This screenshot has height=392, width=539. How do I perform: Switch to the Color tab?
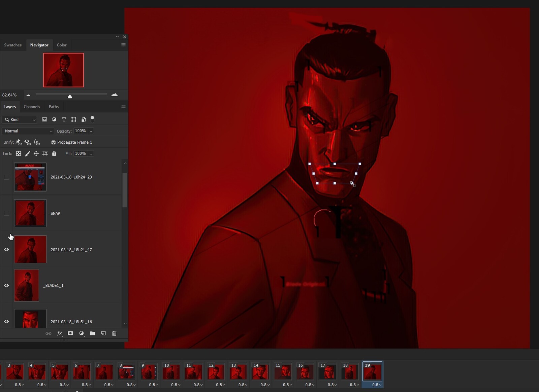coord(62,45)
